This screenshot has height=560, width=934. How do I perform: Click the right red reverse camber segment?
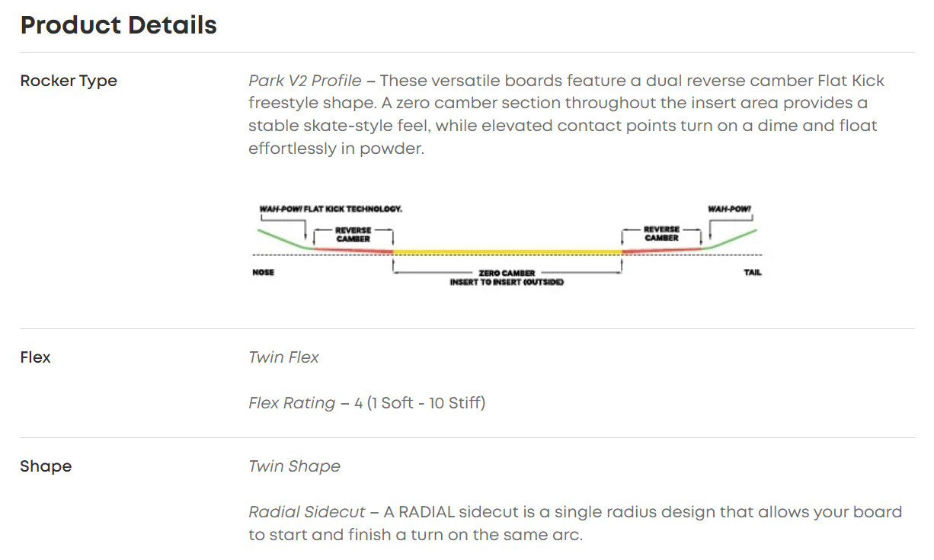click(661, 250)
